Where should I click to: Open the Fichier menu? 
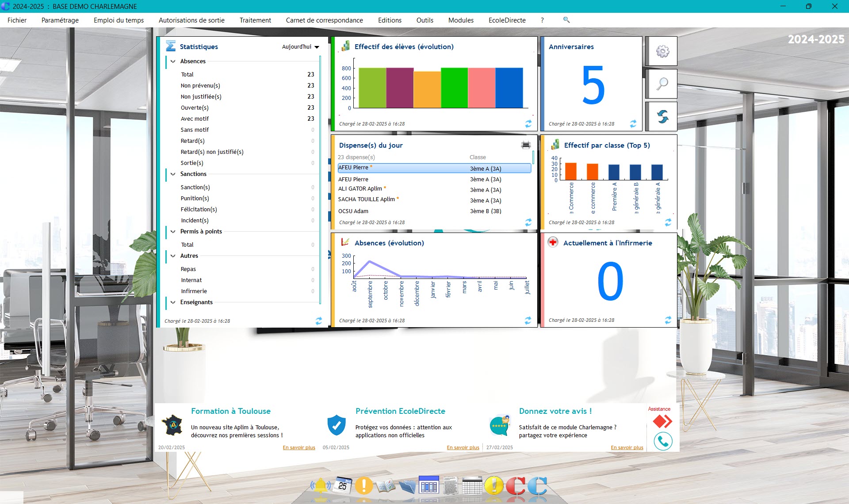[17, 20]
